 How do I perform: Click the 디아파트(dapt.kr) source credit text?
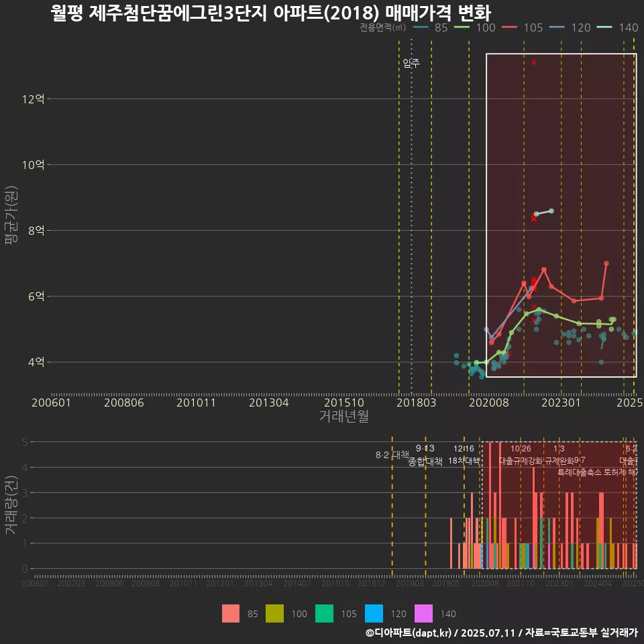click(x=409, y=633)
